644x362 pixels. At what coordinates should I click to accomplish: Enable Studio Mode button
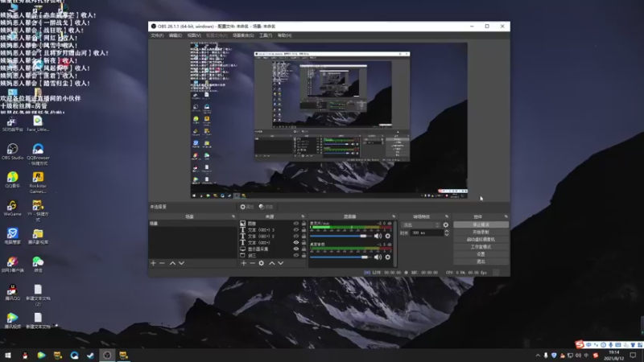pos(481,247)
